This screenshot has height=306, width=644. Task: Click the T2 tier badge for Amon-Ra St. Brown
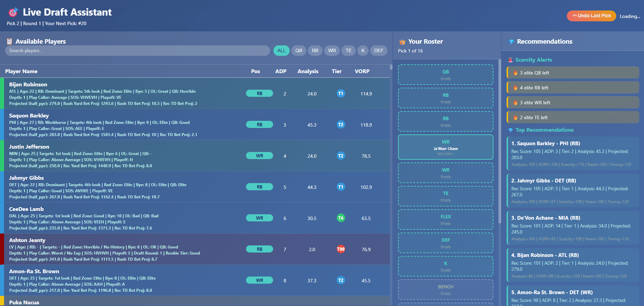(x=341, y=280)
